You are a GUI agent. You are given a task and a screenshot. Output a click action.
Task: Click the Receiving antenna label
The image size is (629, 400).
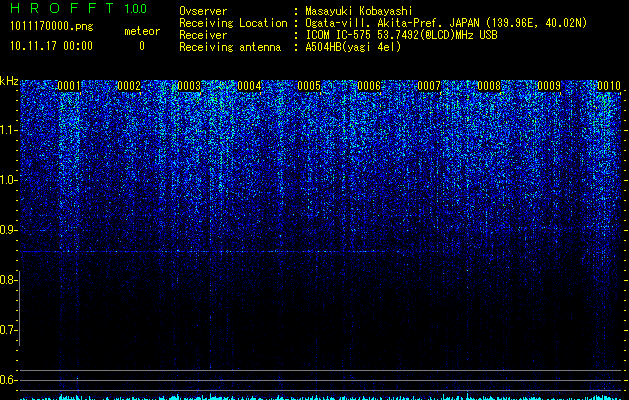(230, 47)
